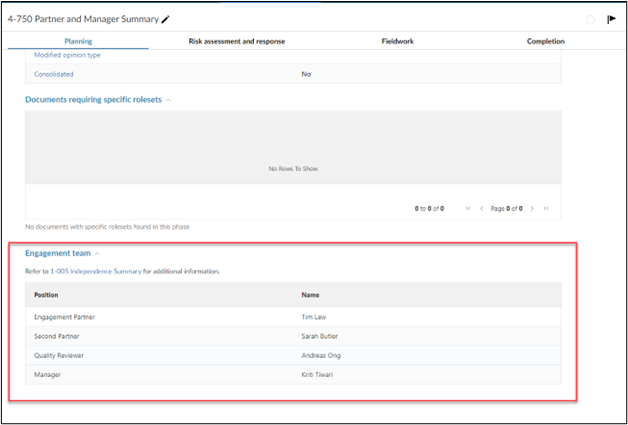This screenshot has height=425, width=628.
Task: Open the Risk assessment and response tab
Action: pos(237,41)
